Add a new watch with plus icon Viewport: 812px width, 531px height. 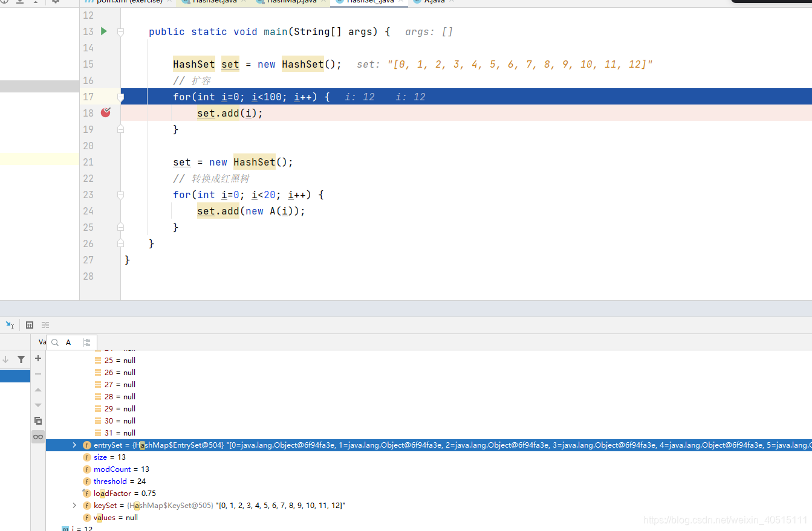pos(38,358)
